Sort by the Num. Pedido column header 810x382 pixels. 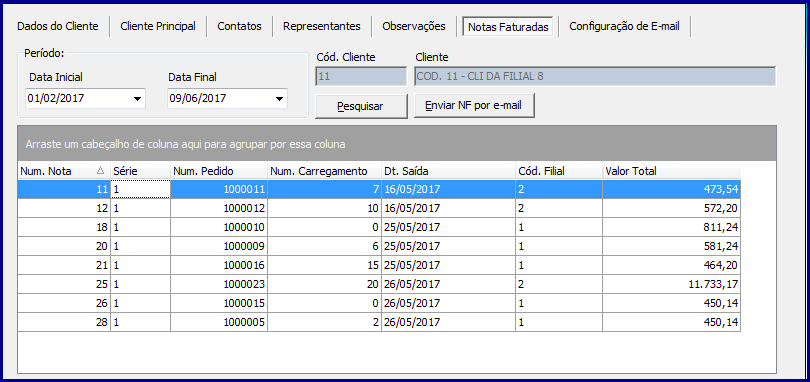(x=219, y=171)
